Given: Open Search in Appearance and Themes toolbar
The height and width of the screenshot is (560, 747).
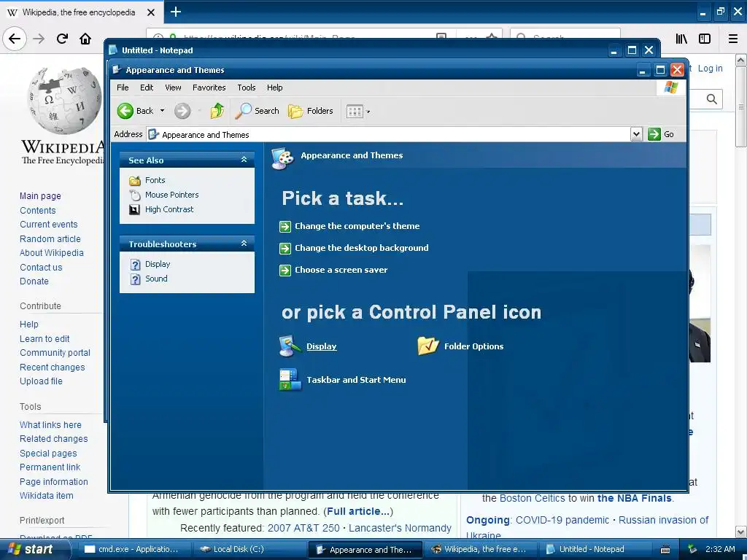Looking at the screenshot, I should pyautogui.click(x=258, y=111).
